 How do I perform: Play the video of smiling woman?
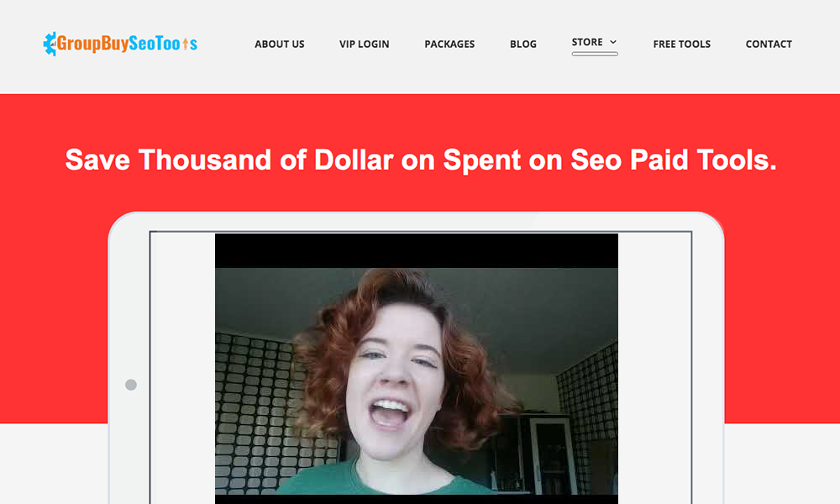click(x=417, y=381)
